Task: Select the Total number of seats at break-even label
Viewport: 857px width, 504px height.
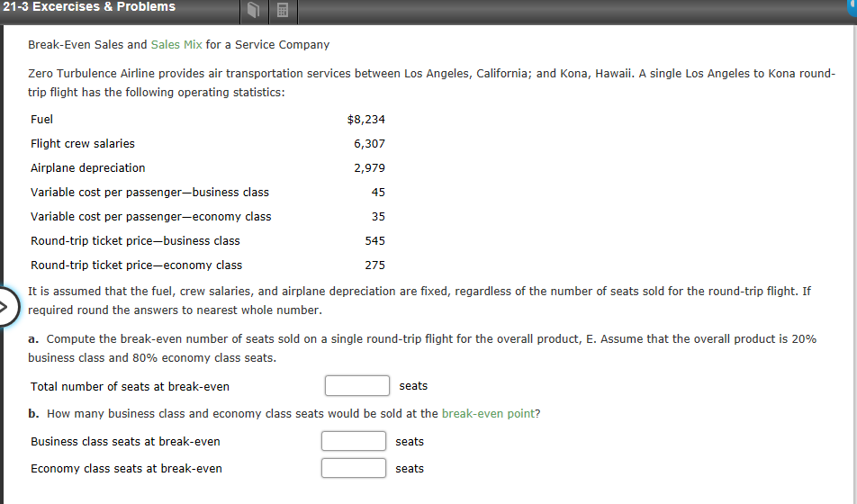Action: (x=130, y=386)
